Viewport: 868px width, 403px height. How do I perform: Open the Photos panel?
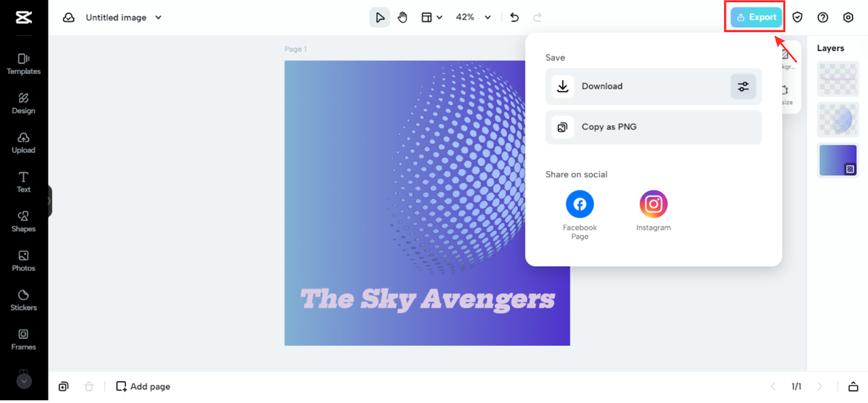point(24,260)
